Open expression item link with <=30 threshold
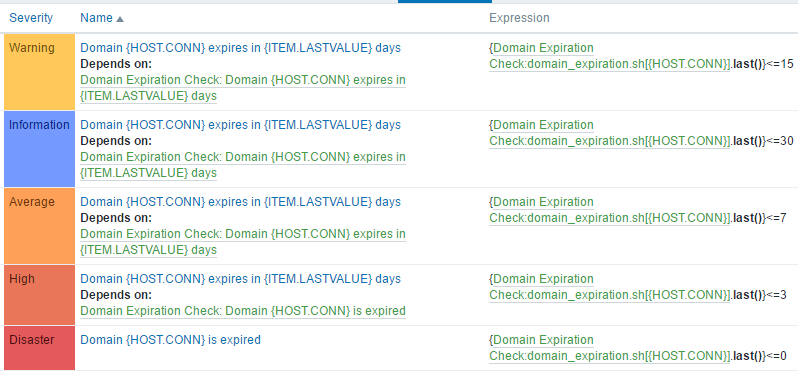The width and height of the screenshot is (798, 375). point(610,133)
